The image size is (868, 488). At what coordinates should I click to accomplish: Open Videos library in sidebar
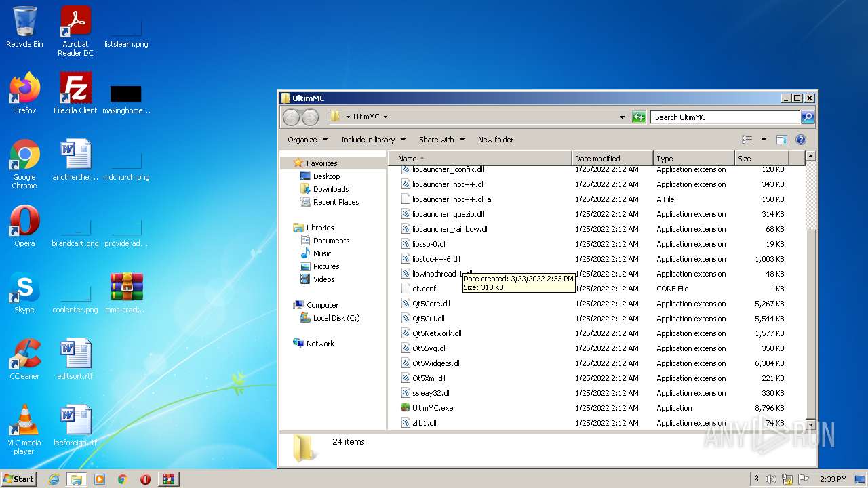coord(323,279)
